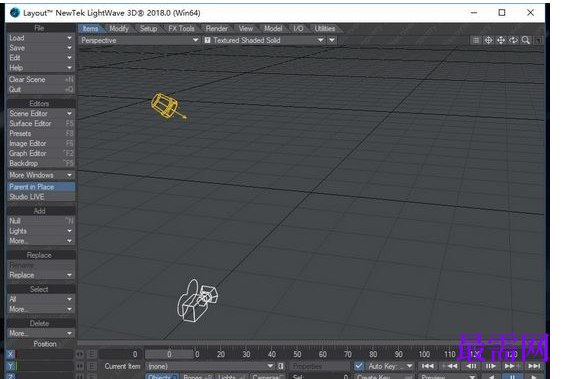Click the viewport rotate icon

click(x=513, y=40)
